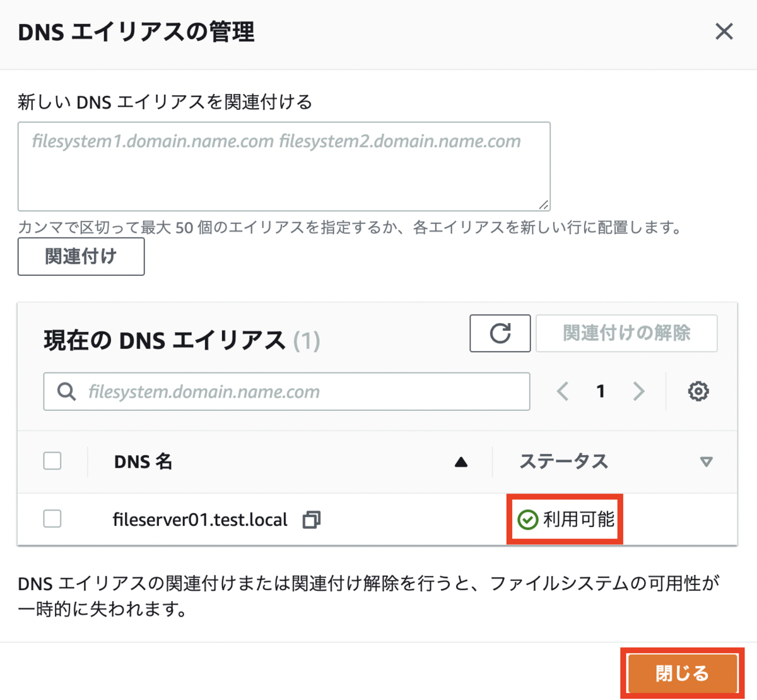This screenshot has width=757, height=700.
Task: Open table preferences gear icon
Action: point(698,391)
